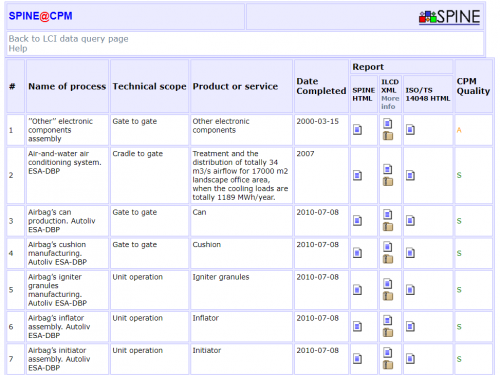Click CPM Quality grade S for igniter granules
The image size is (500, 375).
[459, 290]
